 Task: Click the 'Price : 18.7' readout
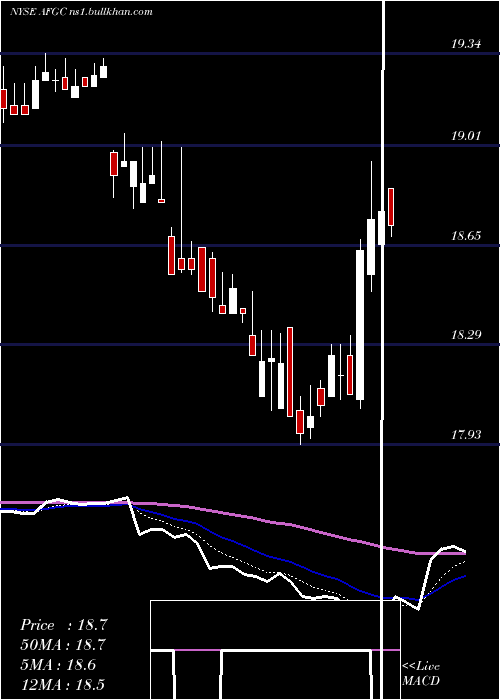point(63,625)
